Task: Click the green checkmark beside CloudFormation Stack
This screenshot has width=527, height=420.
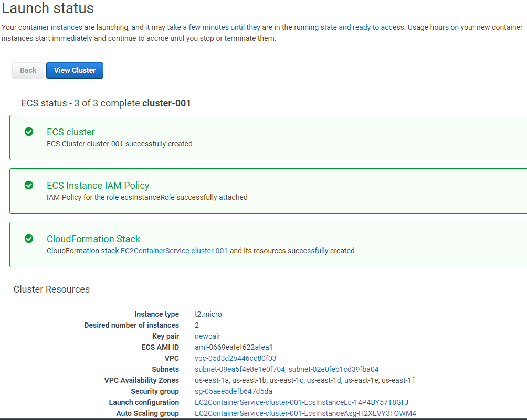Action: click(x=29, y=239)
